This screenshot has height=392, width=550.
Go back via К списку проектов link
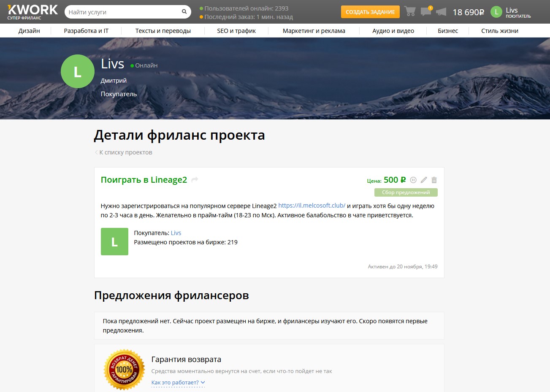pos(123,152)
